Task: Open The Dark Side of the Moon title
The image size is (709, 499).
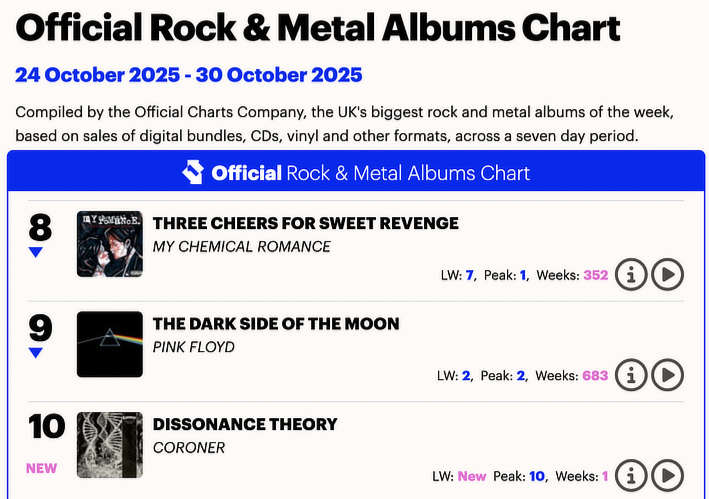Action: [275, 323]
